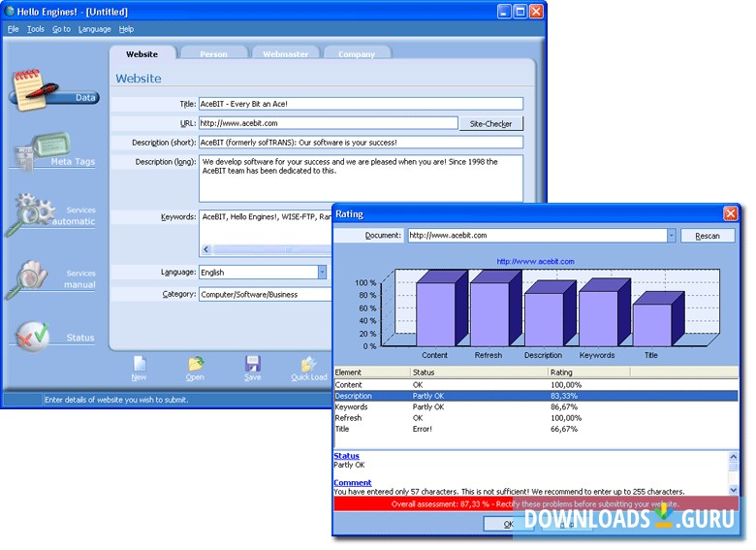Open the Meta Tags sidebar icon
The width and height of the screenshot is (756, 550).
pyautogui.click(x=44, y=150)
